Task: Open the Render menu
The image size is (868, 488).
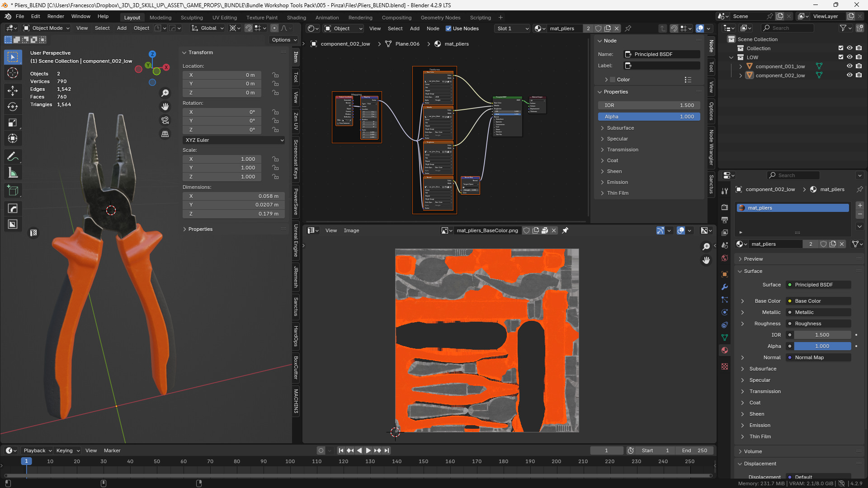Action: [56, 16]
